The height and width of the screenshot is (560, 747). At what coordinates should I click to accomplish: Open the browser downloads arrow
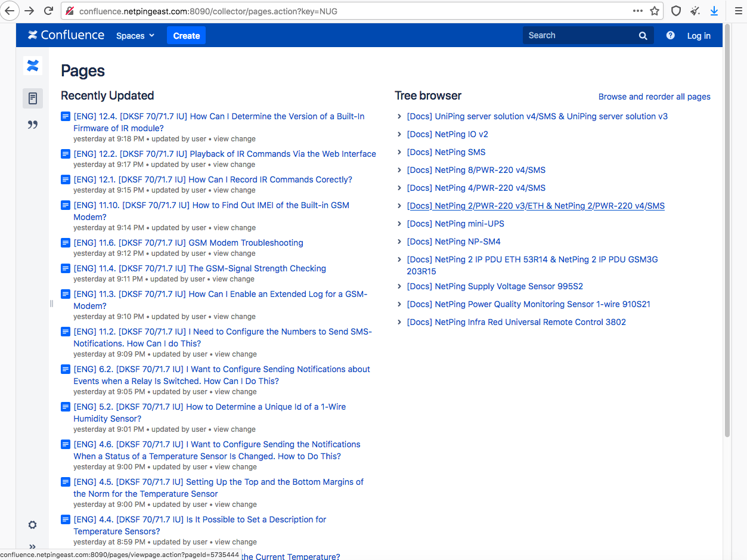point(714,11)
